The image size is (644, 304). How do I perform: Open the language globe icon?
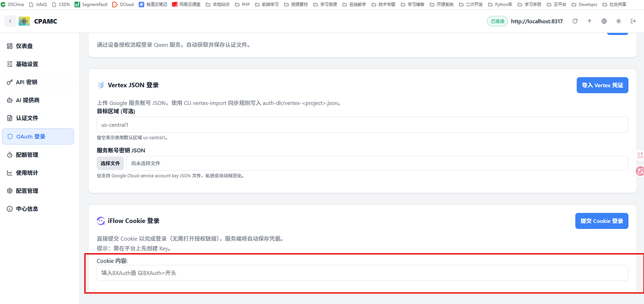point(604,21)
